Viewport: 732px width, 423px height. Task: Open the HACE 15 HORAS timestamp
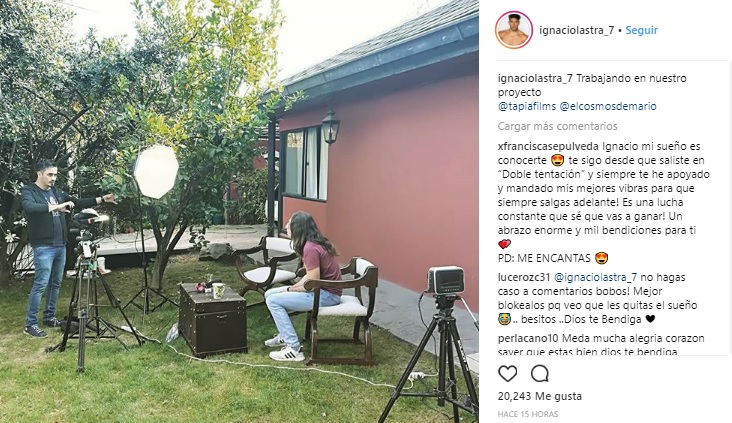tap(528, 414)
